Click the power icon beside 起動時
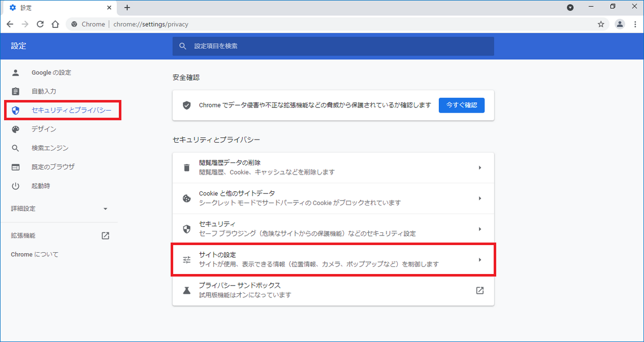The height and width of the screenshot is (342, 644). coord(15,186)
